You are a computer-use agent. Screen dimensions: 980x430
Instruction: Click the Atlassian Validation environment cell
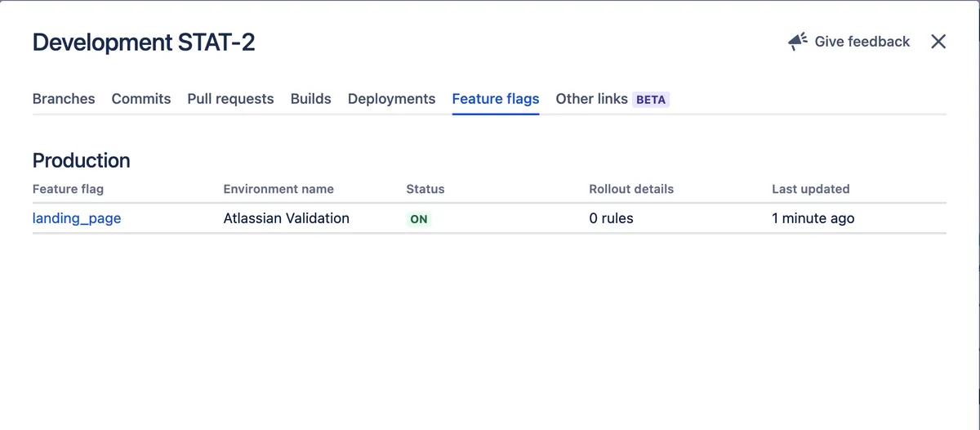click(287, 218)
